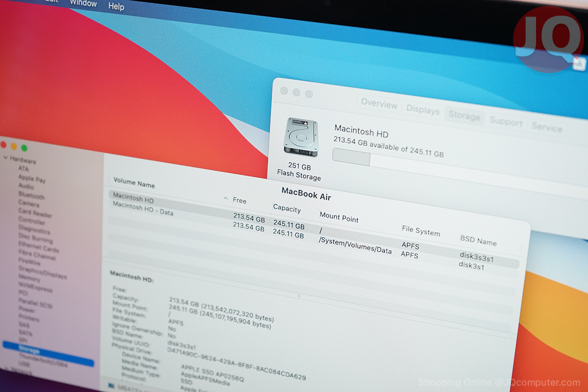Select Apple Pay in the sidebar
The height and width of the screenshot is (392, 588).
(32, 178)
